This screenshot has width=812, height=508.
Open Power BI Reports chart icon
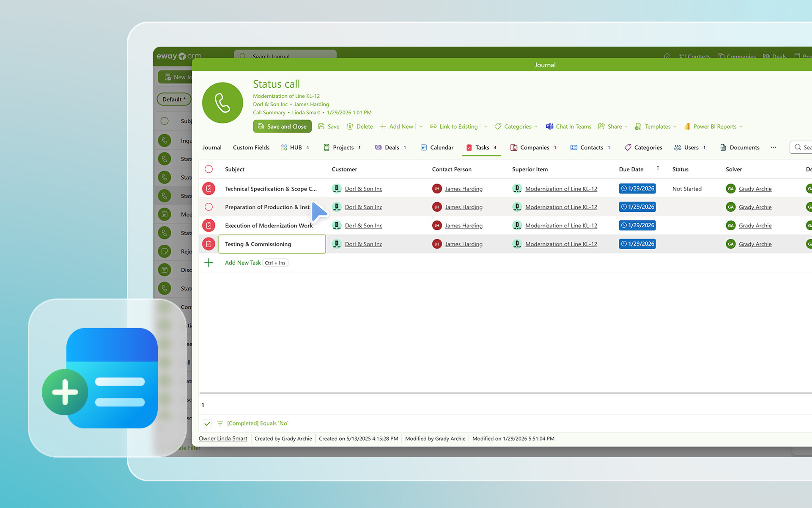[687, 127]
